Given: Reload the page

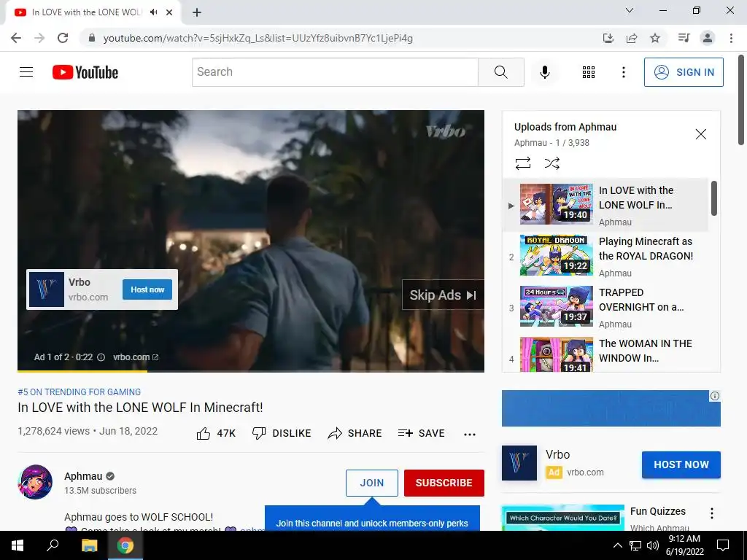Looking at the screenshot, I should click(x=63, y=38).
